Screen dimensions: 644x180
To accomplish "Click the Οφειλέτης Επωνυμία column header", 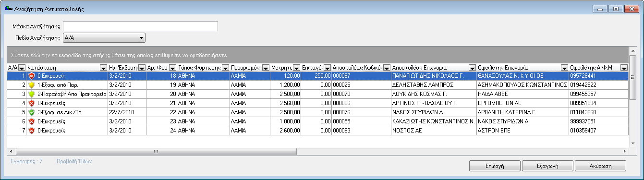I will coord(522,67).
